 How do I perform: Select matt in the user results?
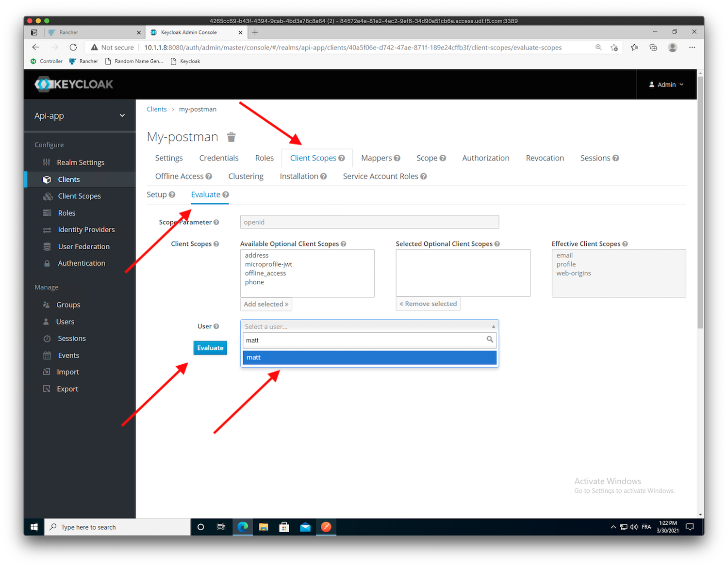[369, 357]
